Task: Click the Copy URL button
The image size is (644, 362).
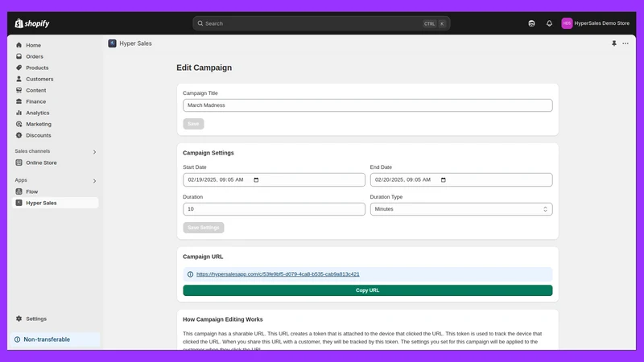Action: (368, 290)
